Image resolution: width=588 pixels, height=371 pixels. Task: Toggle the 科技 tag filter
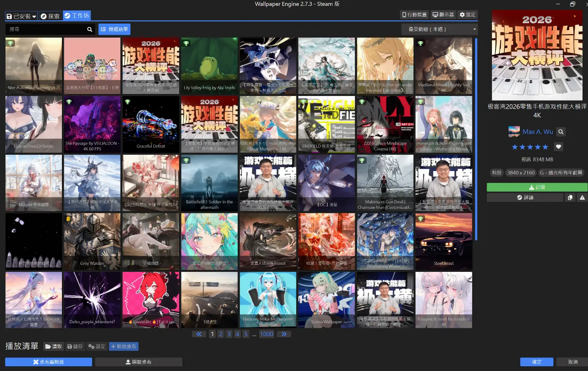[497, 173]
